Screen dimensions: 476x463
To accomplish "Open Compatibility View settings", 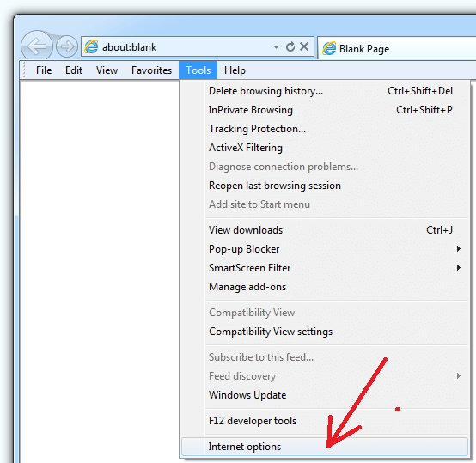I will coord(325,332).
